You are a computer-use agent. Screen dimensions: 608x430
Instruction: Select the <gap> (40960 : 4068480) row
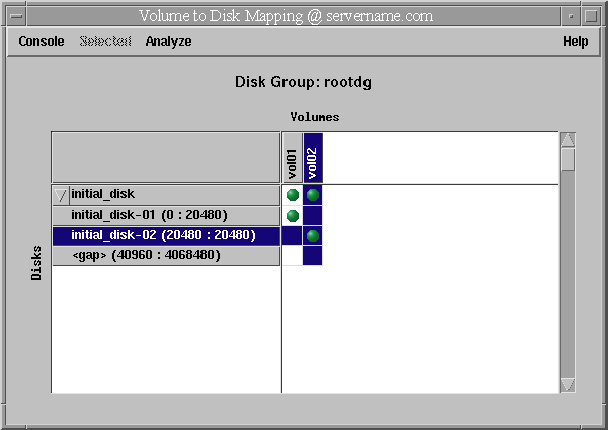tap(146, 256)
